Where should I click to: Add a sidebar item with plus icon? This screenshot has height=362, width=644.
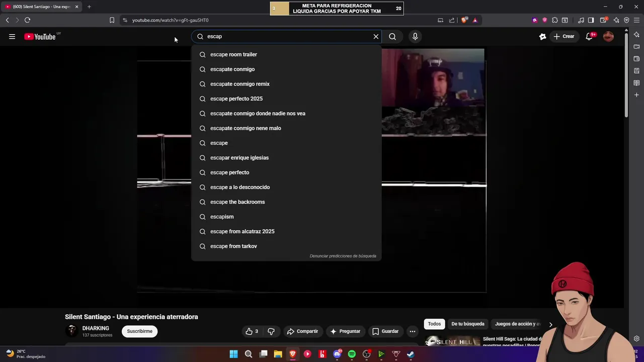(x=636, y=95)
